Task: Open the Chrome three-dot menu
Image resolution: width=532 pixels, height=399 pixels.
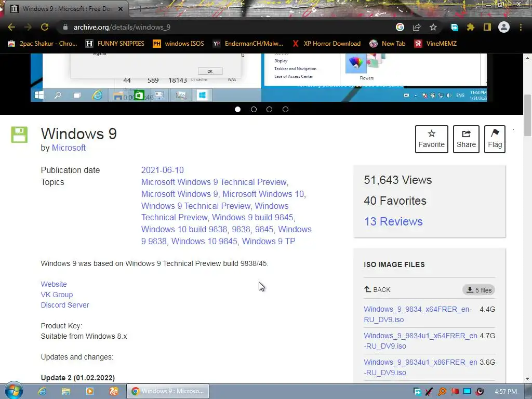Action: click(x=521, y=27)
